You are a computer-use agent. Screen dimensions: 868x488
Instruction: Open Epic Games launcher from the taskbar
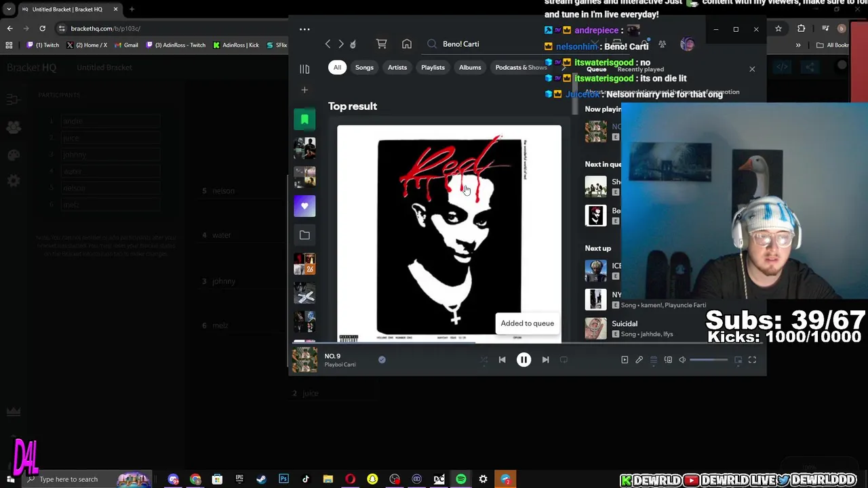pos(239,479)
